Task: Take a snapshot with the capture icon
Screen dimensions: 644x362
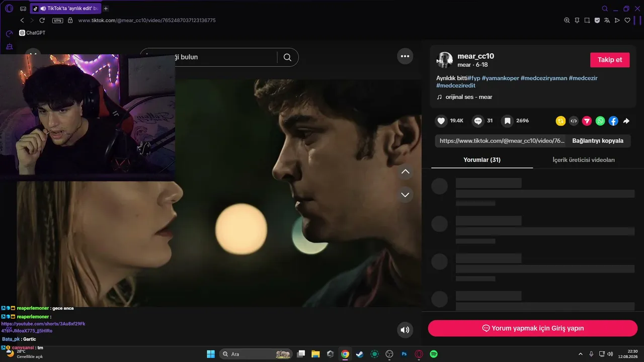Action: click(x=587, y=20)
